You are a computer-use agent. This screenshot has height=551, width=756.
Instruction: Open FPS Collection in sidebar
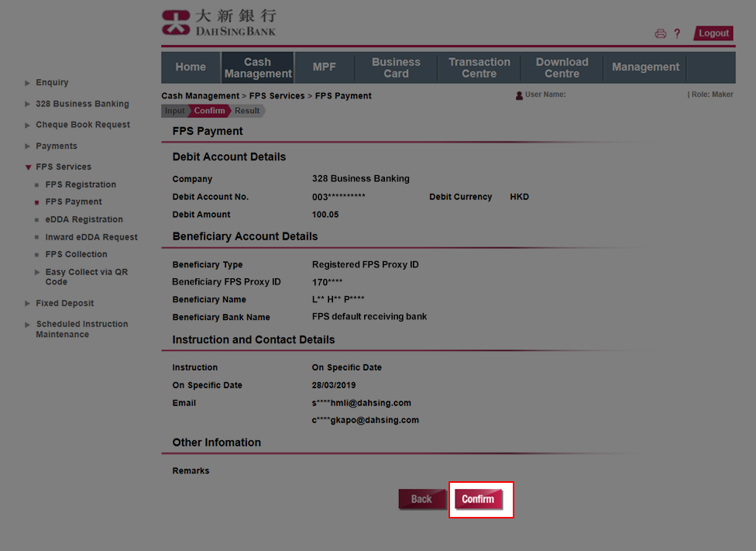[x=76, y=254]
